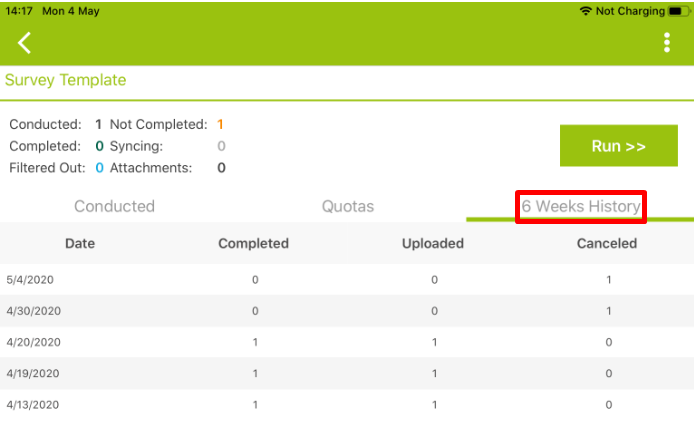Select the 5/4/2020 history row
Screen dimensions: 694x423
coord(347,280)
